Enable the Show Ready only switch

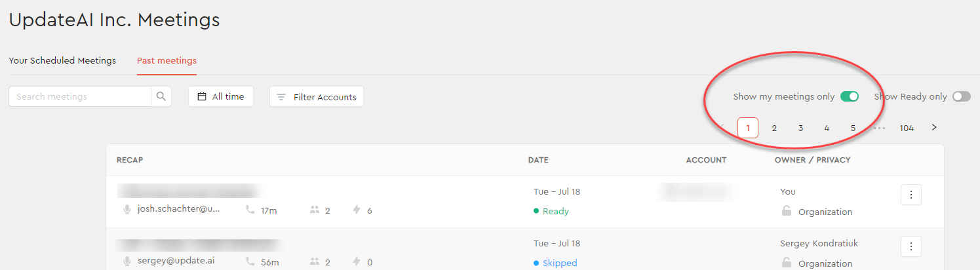click(962, 96)
